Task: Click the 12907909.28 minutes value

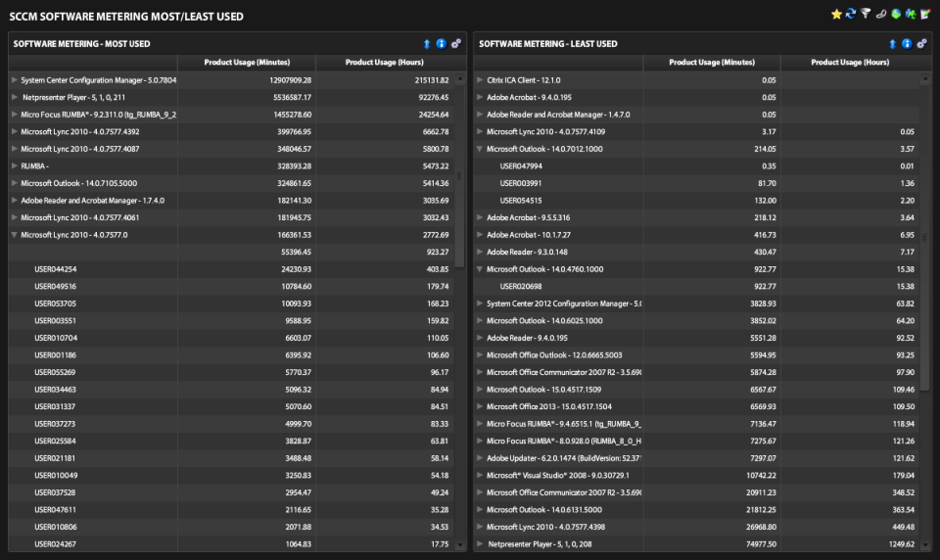Action: (290, 80)
